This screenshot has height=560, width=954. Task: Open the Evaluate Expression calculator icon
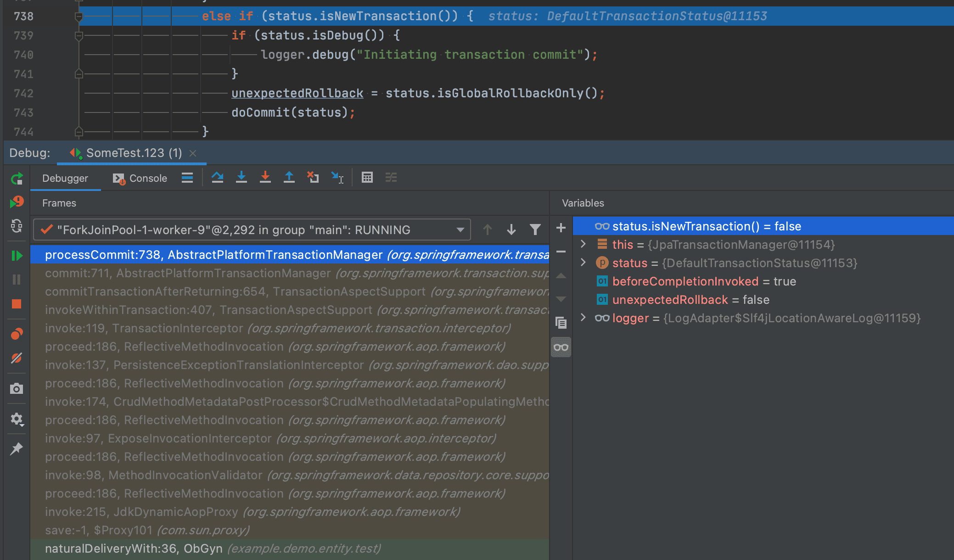pyautogui.click(x=367, y=177)
